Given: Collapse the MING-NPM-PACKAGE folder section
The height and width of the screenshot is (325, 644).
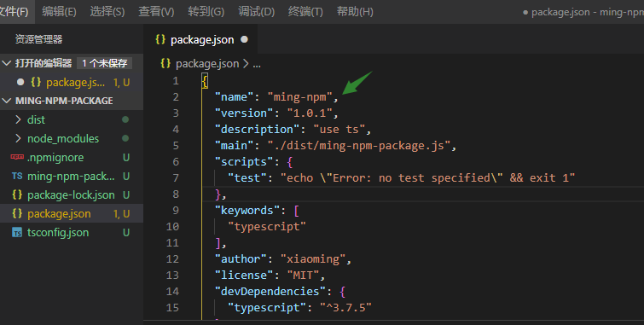Looking at the screenshot, I should [6, 101].
